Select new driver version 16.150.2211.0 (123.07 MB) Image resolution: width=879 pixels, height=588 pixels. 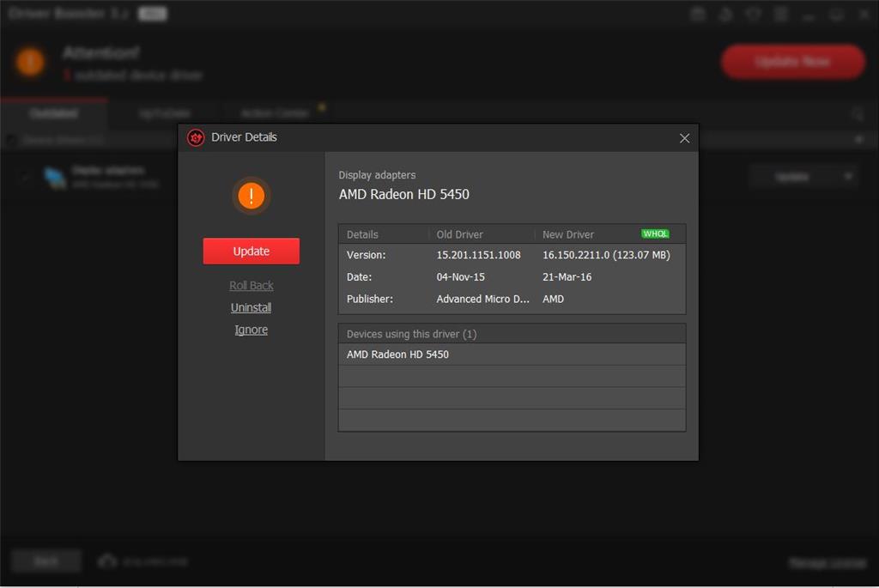point(606,255)
